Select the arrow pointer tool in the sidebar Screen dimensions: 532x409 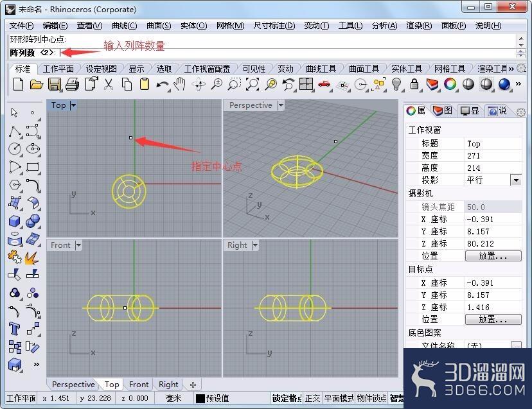point(14,112)
